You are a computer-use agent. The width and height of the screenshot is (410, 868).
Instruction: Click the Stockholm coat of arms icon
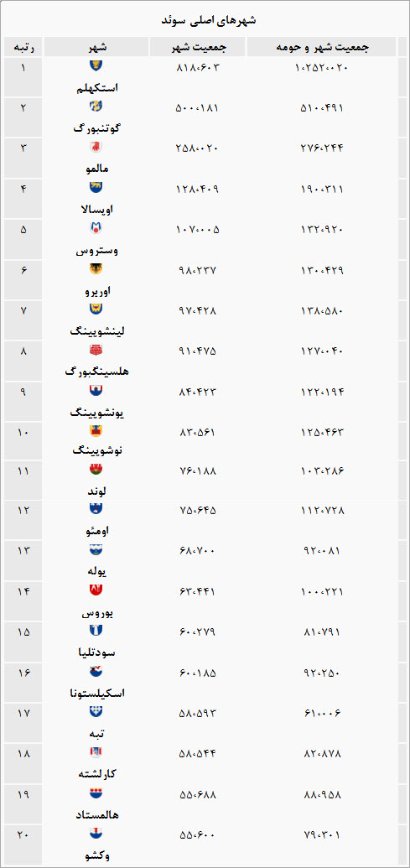96,65
